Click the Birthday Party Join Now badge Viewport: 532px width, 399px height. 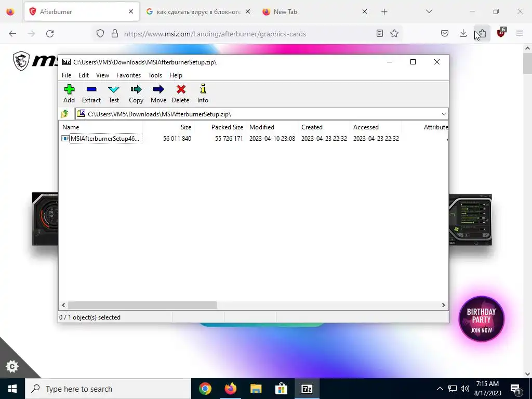coord(482,320)
